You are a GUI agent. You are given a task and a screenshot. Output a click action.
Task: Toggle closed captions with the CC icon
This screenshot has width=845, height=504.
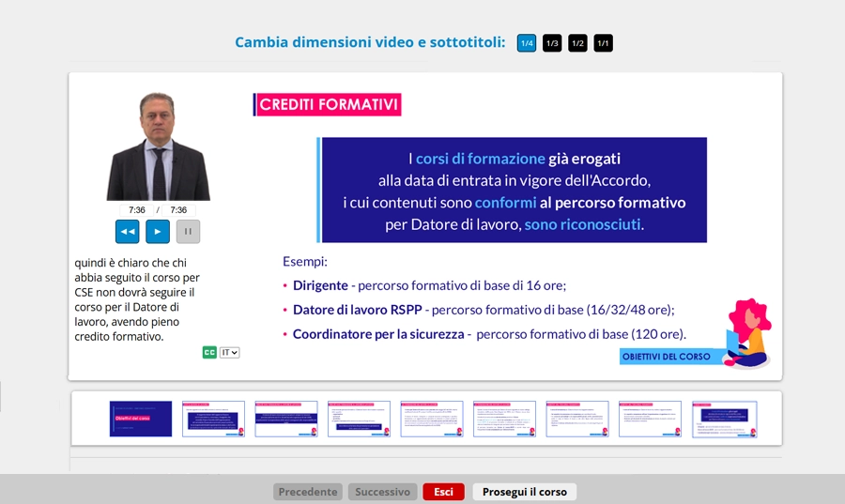(209, 352)
